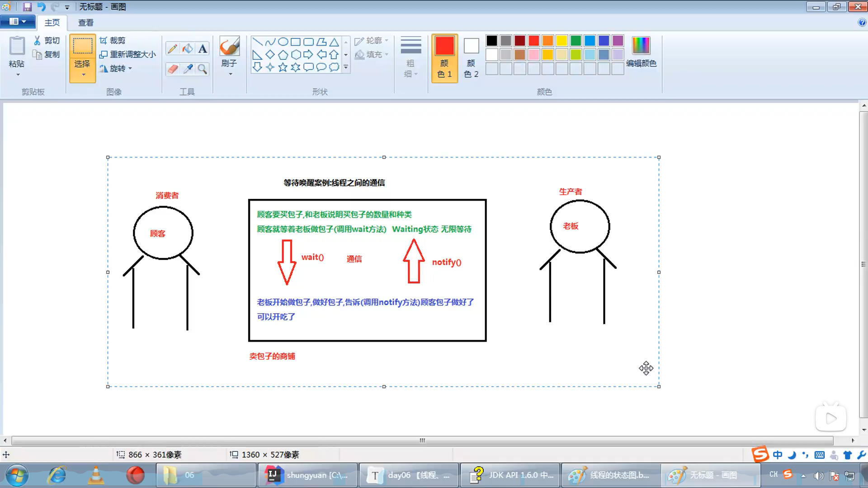The width and height of the screenshot is (868, 488).
Task: Open the Paint application menu button
Action: click(x=17, y=21)
